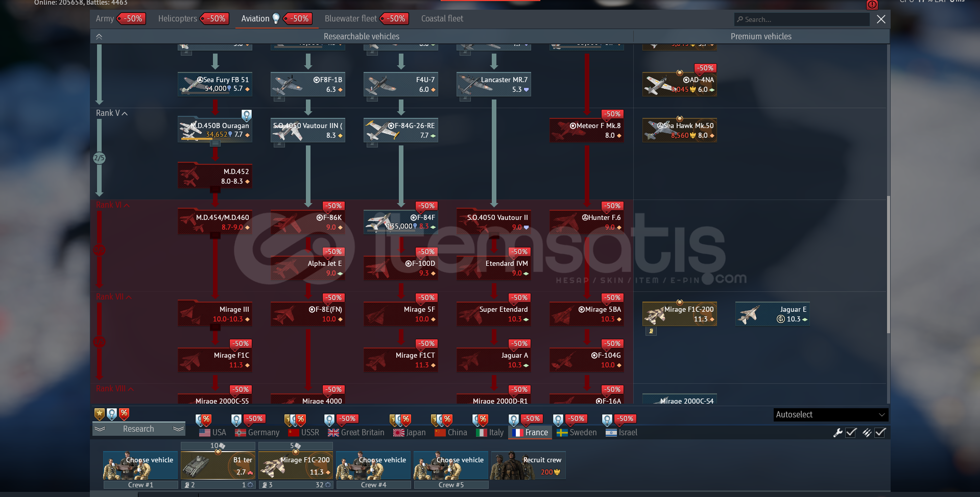The image size is (980, 497).
Task: Expand the M.D.454/M.D.460 group
Action: pyautogui.click(x=215, y=222)
